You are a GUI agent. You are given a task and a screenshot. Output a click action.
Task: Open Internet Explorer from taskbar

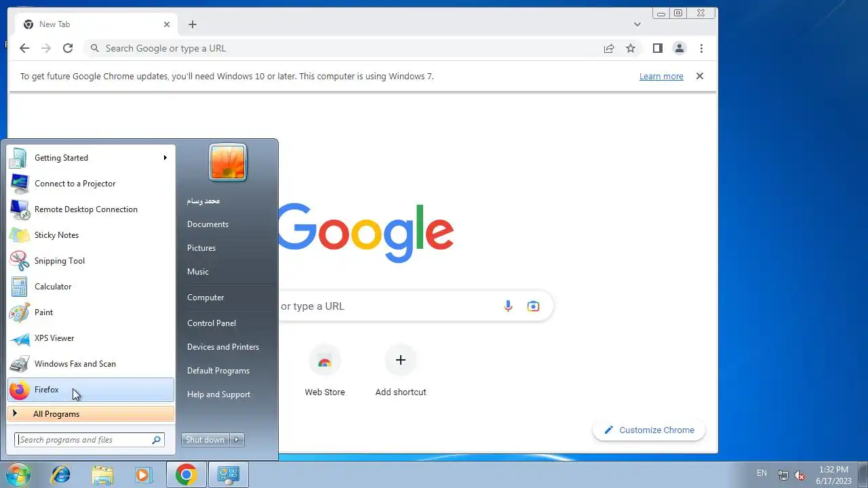(x=61, y=475)
